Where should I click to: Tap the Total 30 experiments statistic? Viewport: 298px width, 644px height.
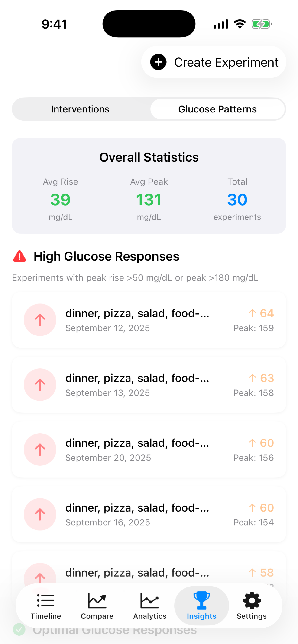237,200
